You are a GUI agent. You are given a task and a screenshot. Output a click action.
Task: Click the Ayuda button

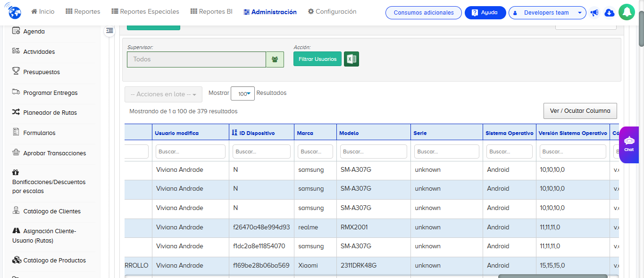pyautogui.click(x=485, y=13)
